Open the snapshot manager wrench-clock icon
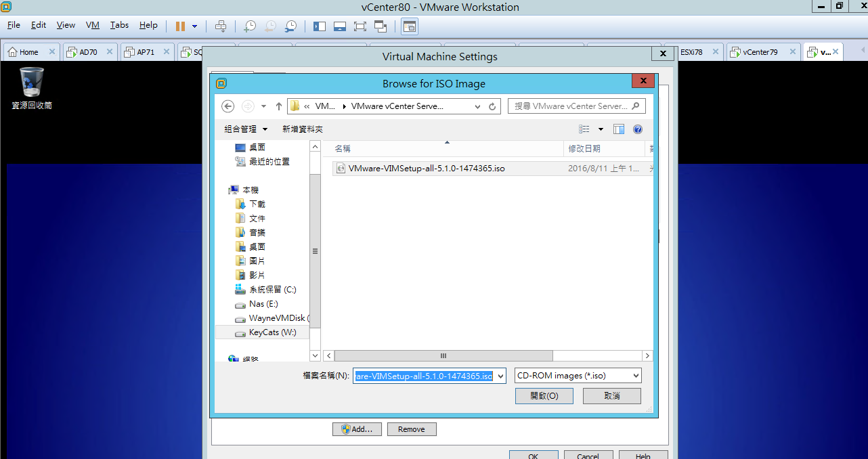 [290, 26]
